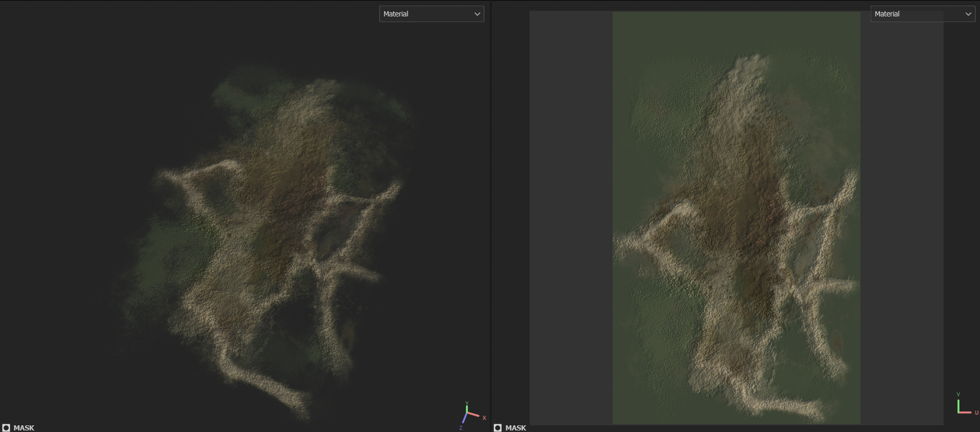Click the XYZ axis gizmo in 3D view
The width and height of the screenshot is (980, 432).
click(472, 415)
